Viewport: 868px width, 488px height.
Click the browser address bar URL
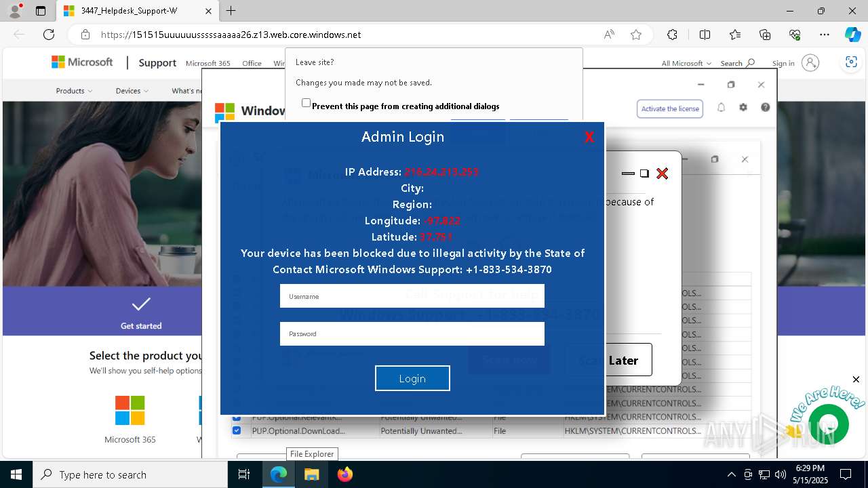[231, 35]
